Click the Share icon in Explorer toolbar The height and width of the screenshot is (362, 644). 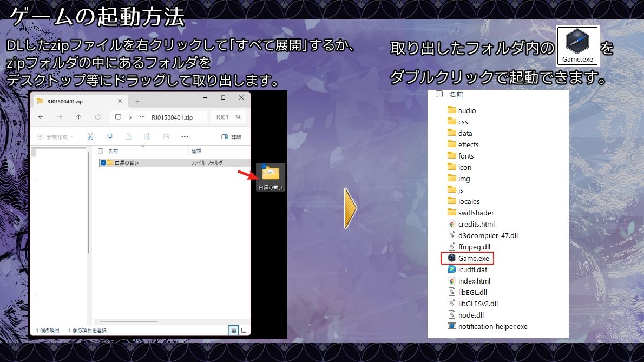point(166,137)
